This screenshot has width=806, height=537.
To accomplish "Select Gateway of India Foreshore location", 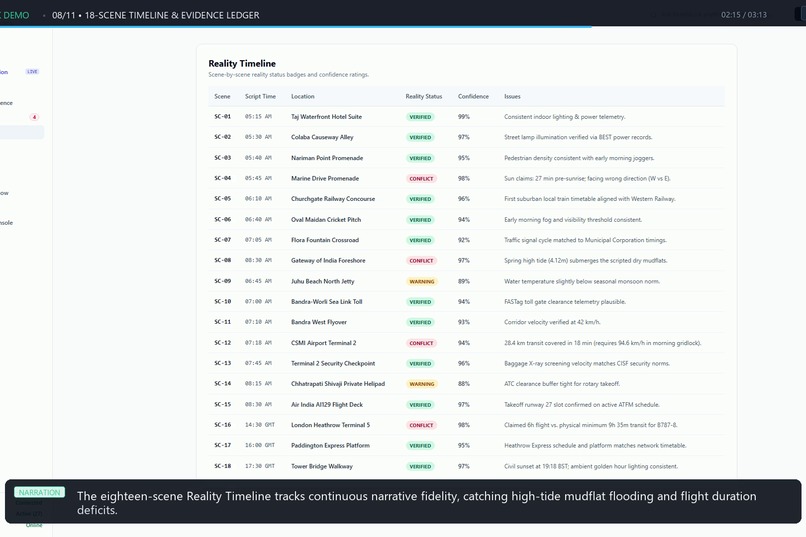I will pyautogui.click(x=328, y=261).
